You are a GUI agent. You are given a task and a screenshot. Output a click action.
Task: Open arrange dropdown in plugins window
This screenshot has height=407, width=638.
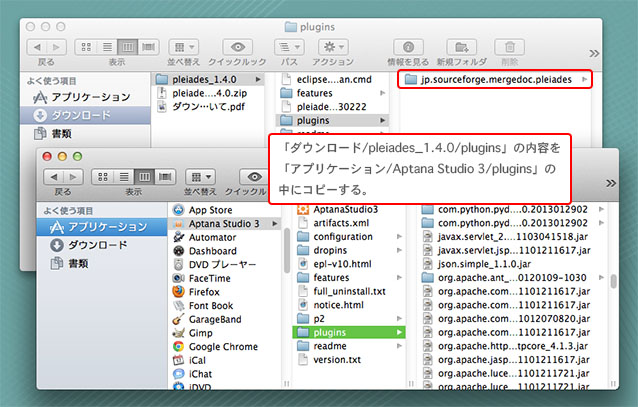184,47
